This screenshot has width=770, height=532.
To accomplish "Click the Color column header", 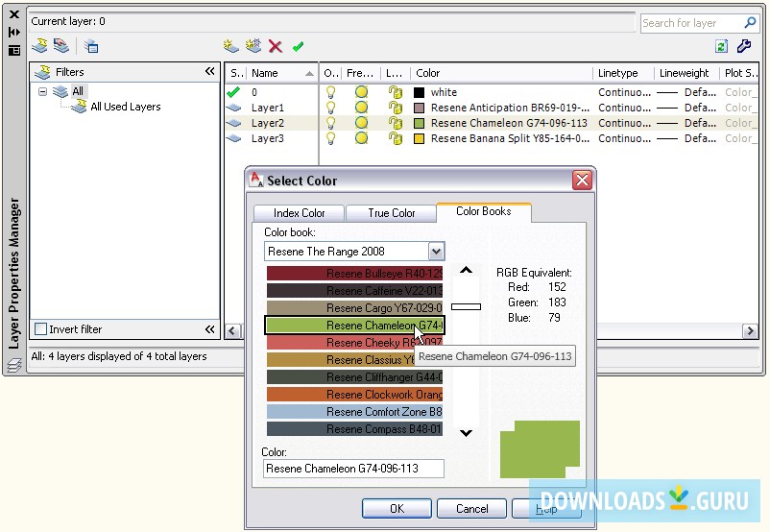I will pos(502,73).
